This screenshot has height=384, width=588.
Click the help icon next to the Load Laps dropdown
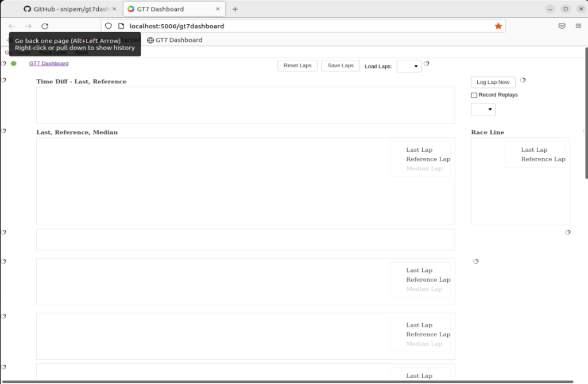(x=427, y=63)
